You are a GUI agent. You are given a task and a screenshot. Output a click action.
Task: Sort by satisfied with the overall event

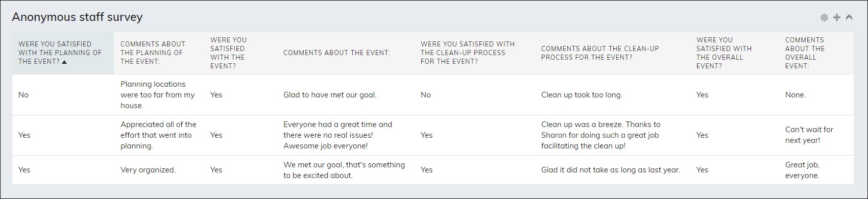coord(734,53)
